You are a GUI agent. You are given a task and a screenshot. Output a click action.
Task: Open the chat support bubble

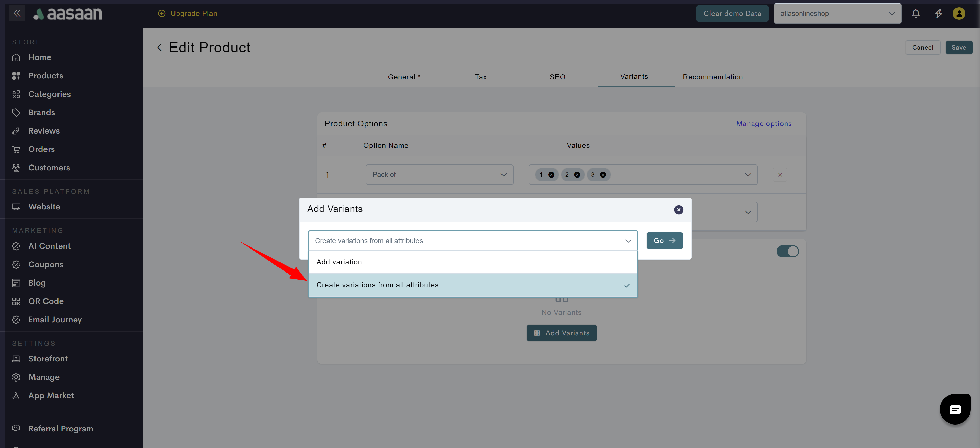(x=955, y=409)
